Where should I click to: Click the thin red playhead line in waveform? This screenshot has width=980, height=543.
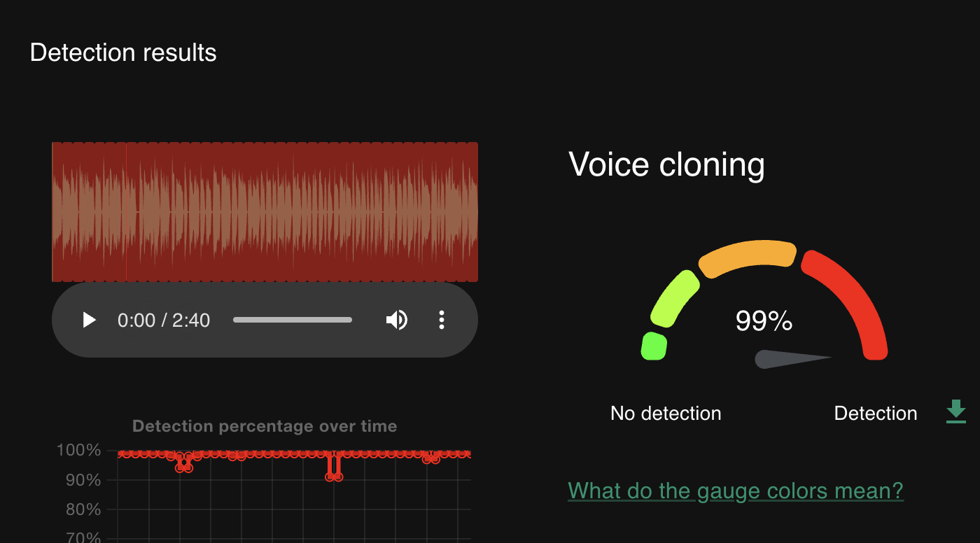click(x=126, y=211)
